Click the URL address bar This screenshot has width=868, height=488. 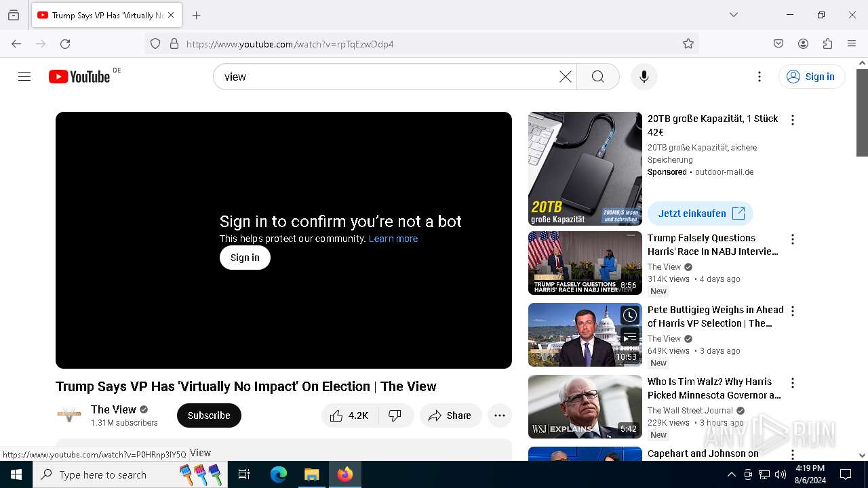coord(420,43)
